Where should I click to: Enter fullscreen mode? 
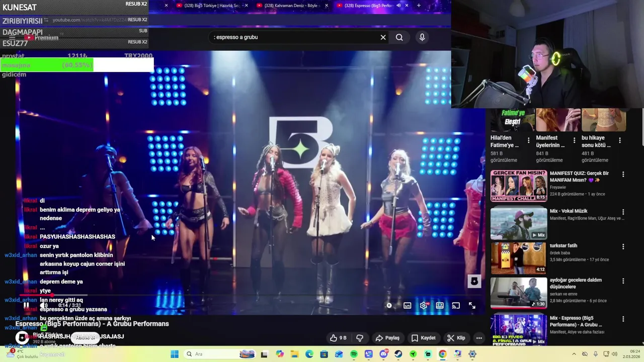click(x=472, y=305)
